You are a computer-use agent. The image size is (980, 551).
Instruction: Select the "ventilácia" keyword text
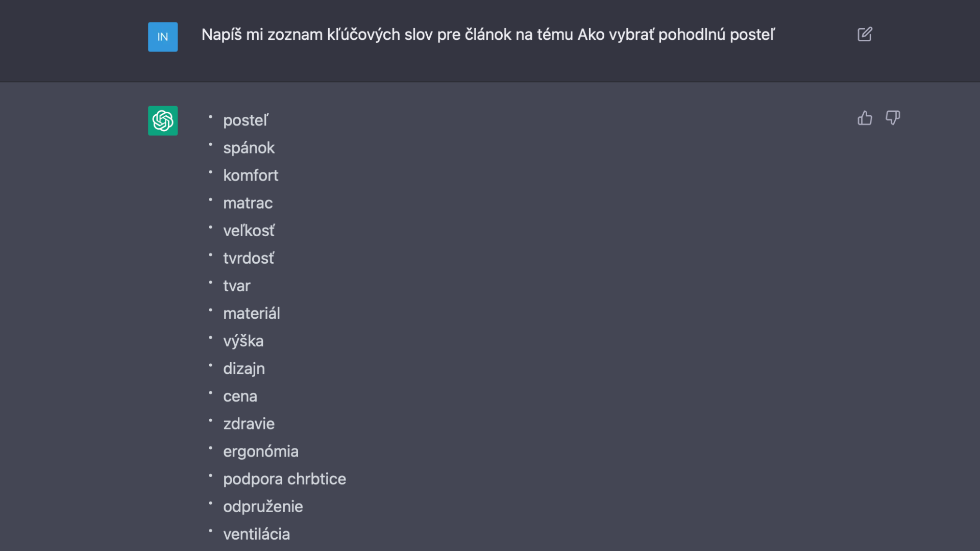coord(256,534)
